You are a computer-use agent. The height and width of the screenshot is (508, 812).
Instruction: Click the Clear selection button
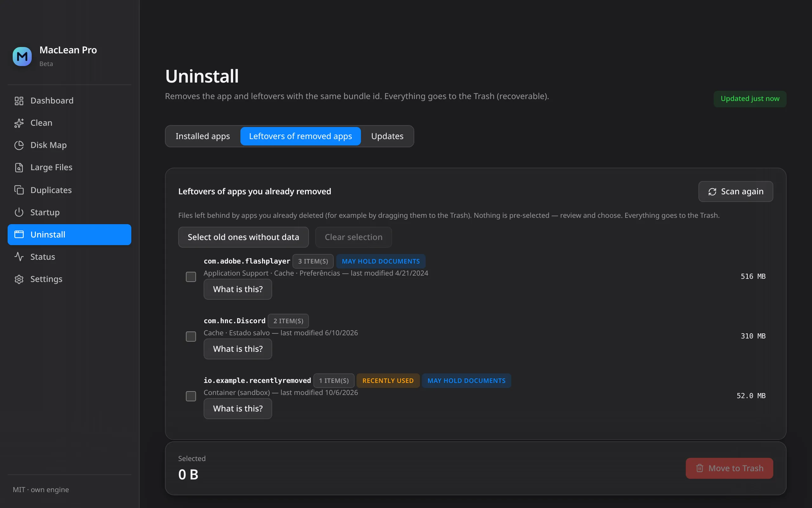353,237
